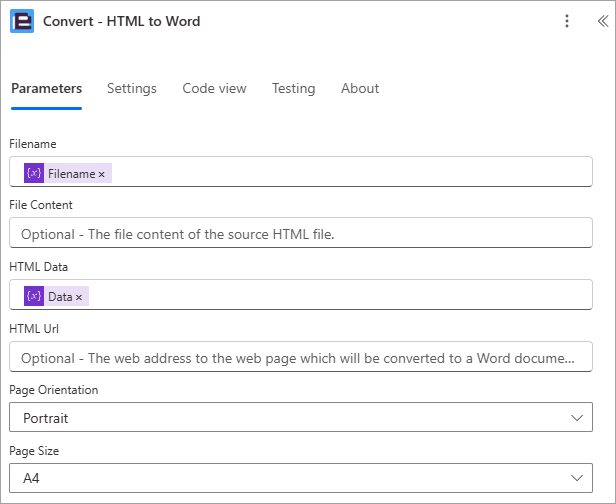Click the Convert - HTML to Word title
The image size is (616, 504).
121,21
